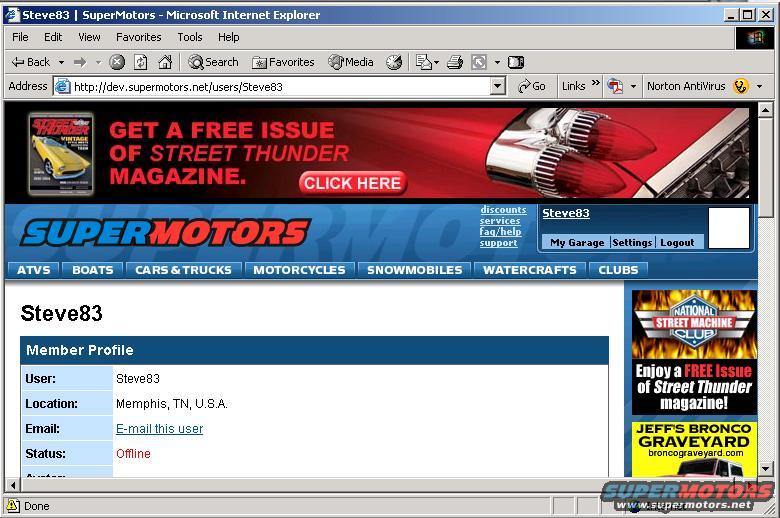Click the Back navigation button
Screen dimensions: 780x518
[x=30, y=62]
